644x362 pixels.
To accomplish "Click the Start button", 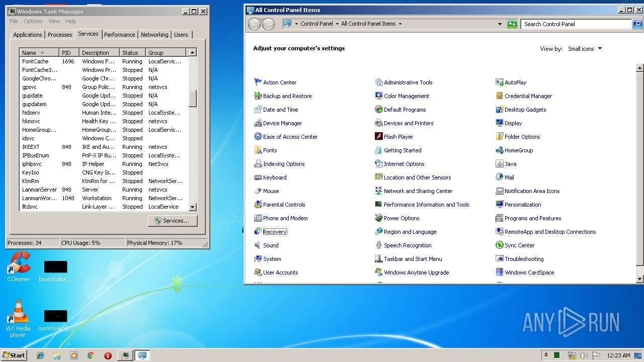I will (x=14, y=355).
